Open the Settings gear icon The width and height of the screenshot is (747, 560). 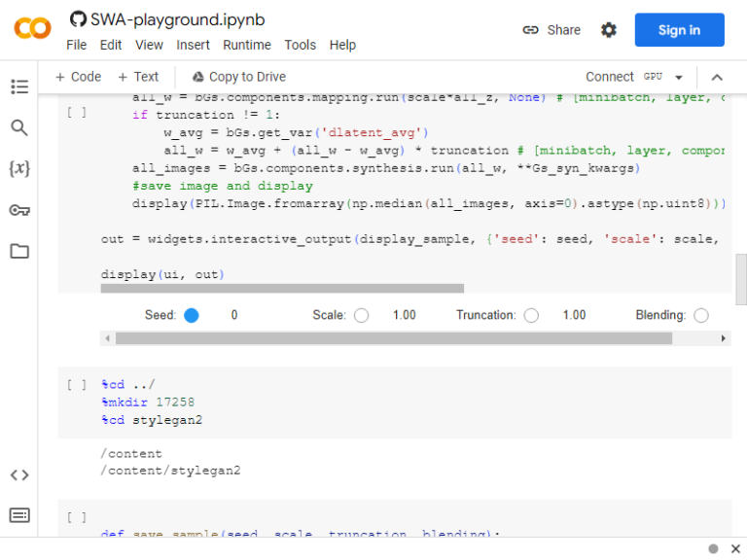click(x=608, y=30)
